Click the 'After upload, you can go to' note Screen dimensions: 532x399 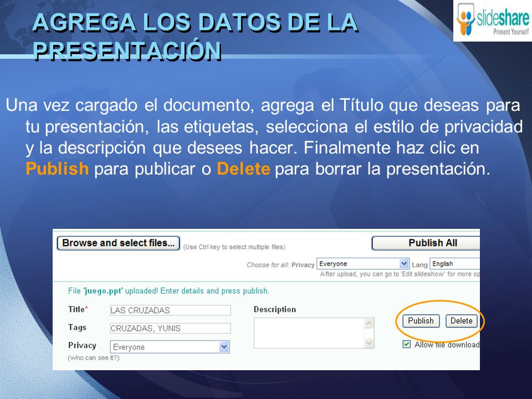(400, 274)
